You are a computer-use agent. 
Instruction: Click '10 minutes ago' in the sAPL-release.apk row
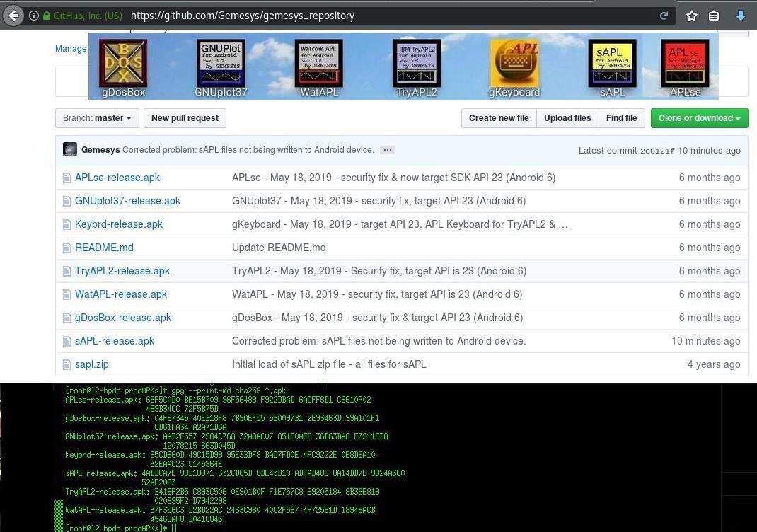tap(706, 341)
